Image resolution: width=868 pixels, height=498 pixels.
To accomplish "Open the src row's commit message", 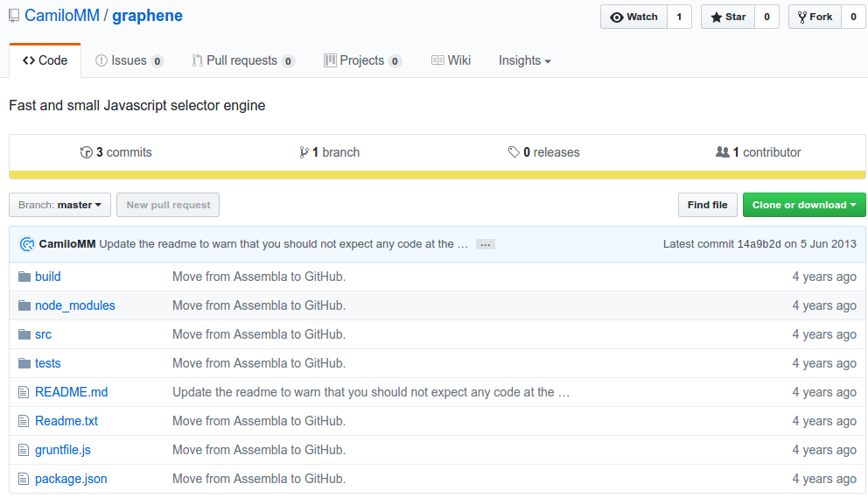I will tap(259, 334).
